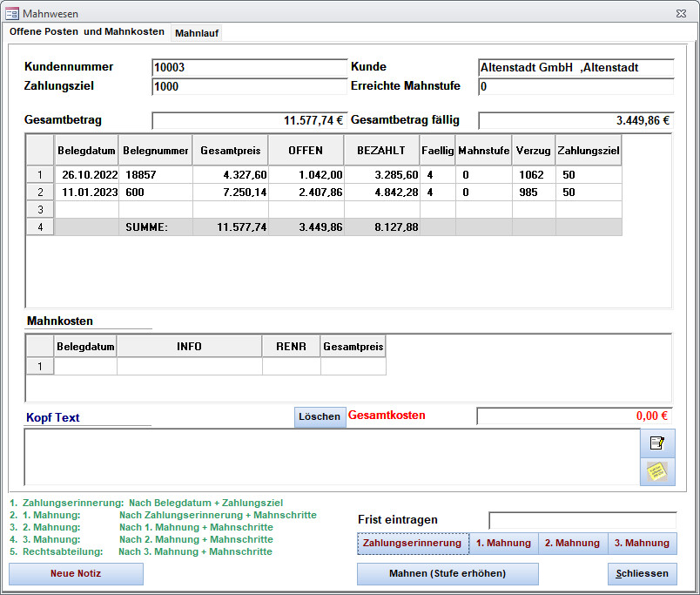Screen dimensions: 700x595
Task: Create a note with Neue Notiz
Action: (76, 573)
